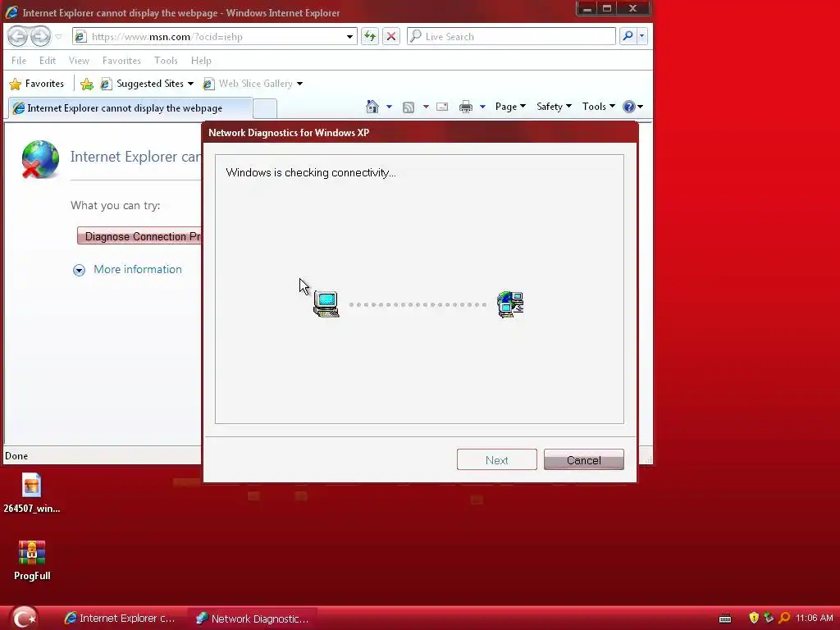This screenshot has height=630, width=840.
Task: Open the Tools command bar menu
Action: point(598,107)
